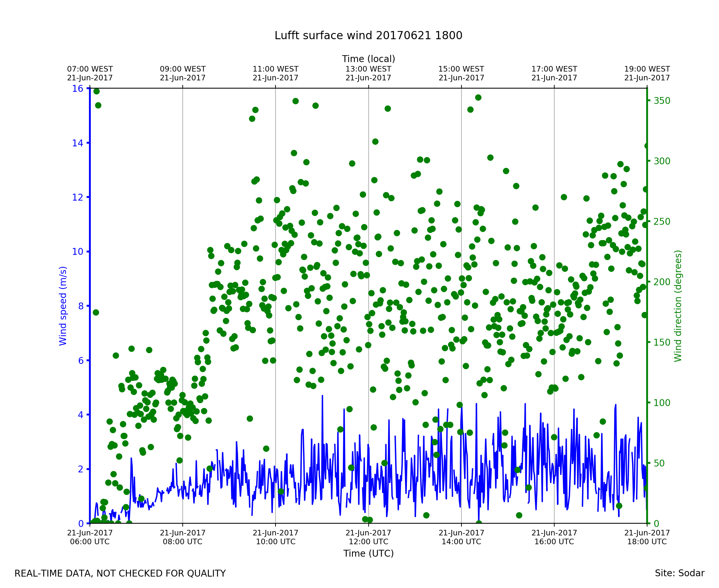This screenshot has width=719, height=588.
Task: Click the 'Site: Sodar' label
Action: (x=679, y=573)
